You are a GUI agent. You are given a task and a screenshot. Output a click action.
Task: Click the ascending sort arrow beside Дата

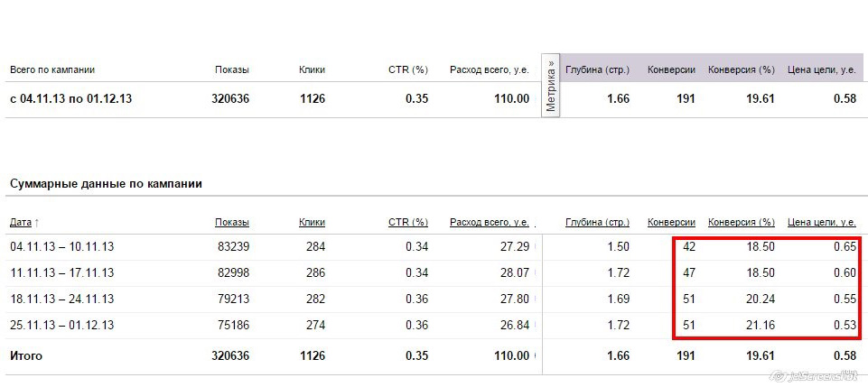point(36,223)
